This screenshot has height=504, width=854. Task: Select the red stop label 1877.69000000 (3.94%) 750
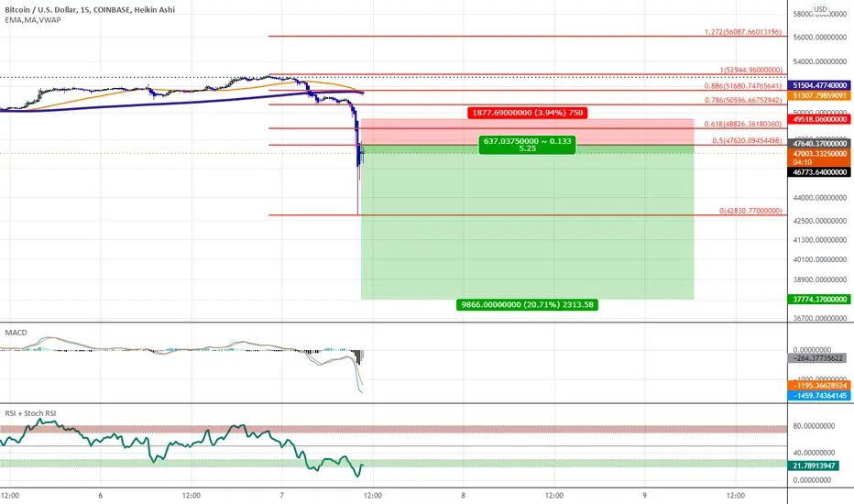[x=527, y=113]
